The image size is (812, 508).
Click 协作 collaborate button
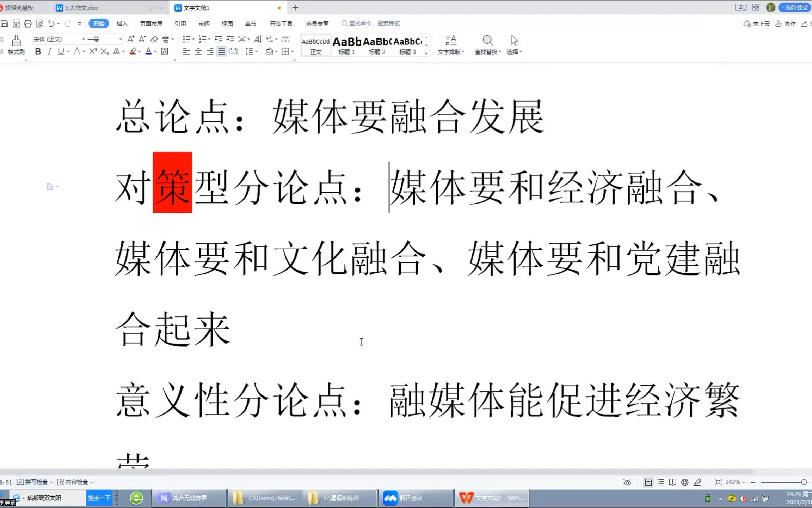click(786, 24)
